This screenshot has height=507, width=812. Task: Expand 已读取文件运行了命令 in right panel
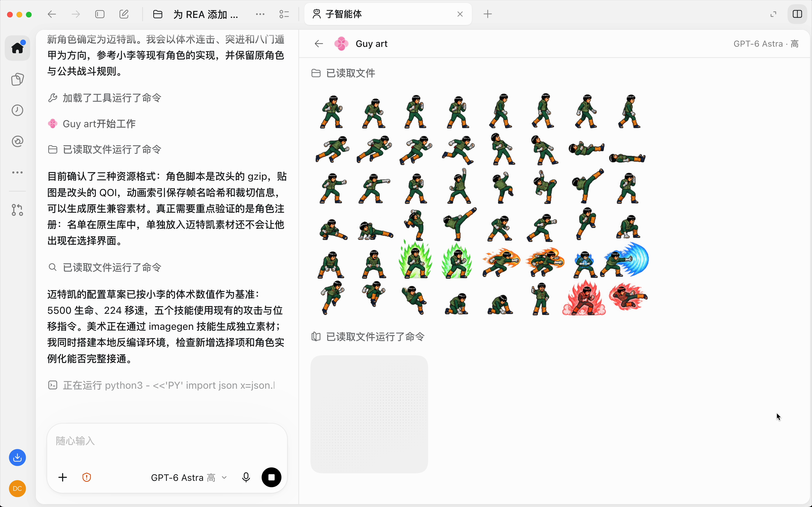368,337
